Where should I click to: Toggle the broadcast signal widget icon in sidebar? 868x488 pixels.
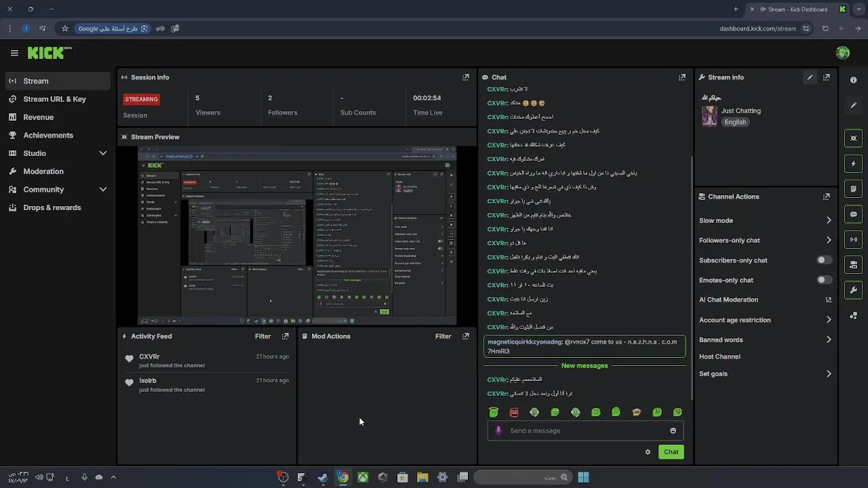click(854, 239)
